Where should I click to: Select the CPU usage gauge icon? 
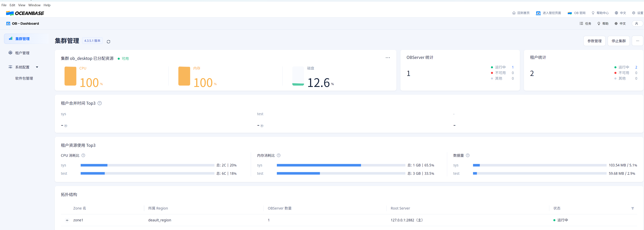(x=70, y=76)
